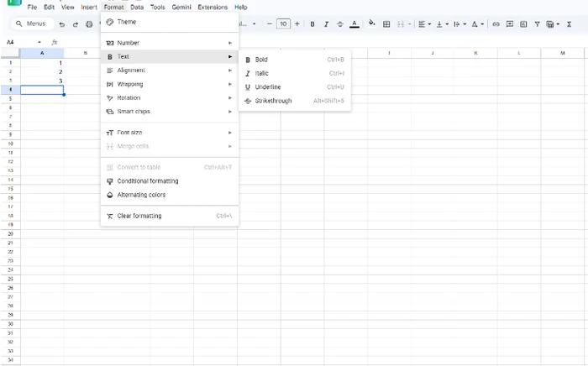The width and height of the screenshot is (588, 366).
Task: Choose Theme in Format menu
Action: [x=170, y=22]
